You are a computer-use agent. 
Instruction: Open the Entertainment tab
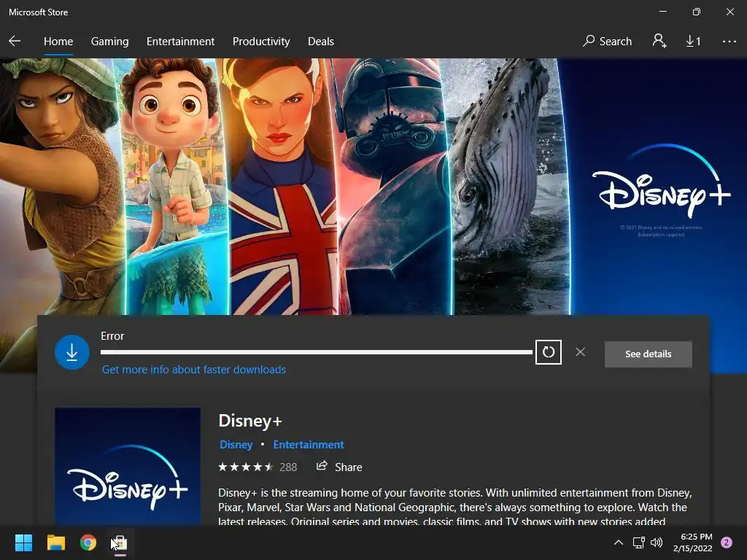click(x=181, y=42)
